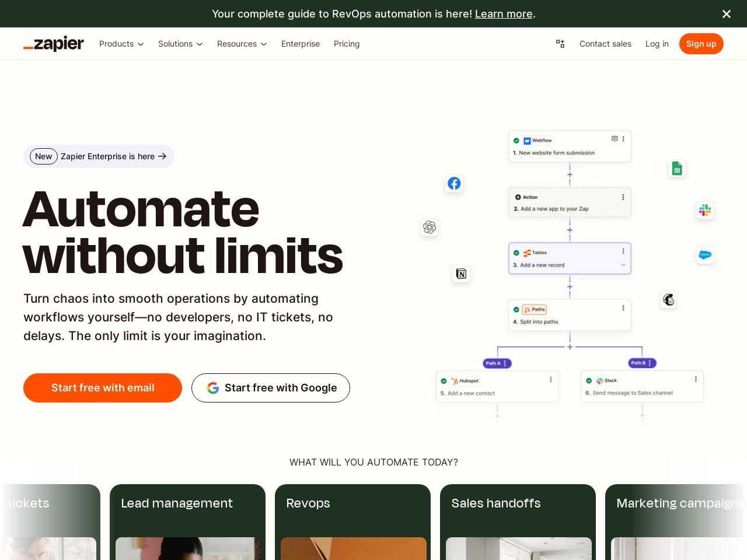747x560 pixels.
Task: Click the orange Sign up button
Action: coord(701,44)
